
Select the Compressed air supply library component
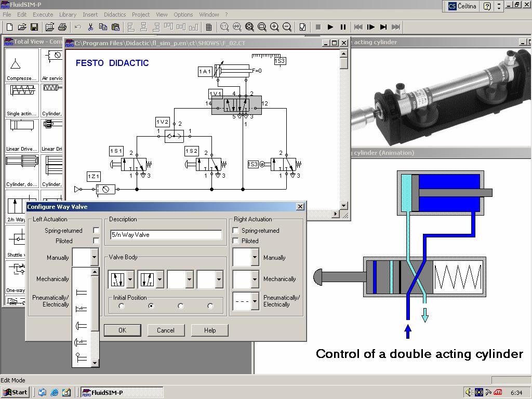pyautogui.click(x=22, y=65)
